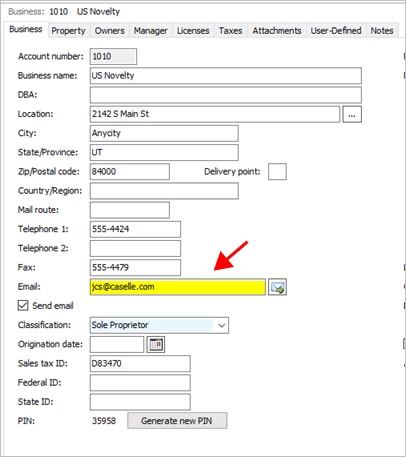Click the Telephone 2 field
The height and width of the screenshot is (457, 406).
(135, 248)
